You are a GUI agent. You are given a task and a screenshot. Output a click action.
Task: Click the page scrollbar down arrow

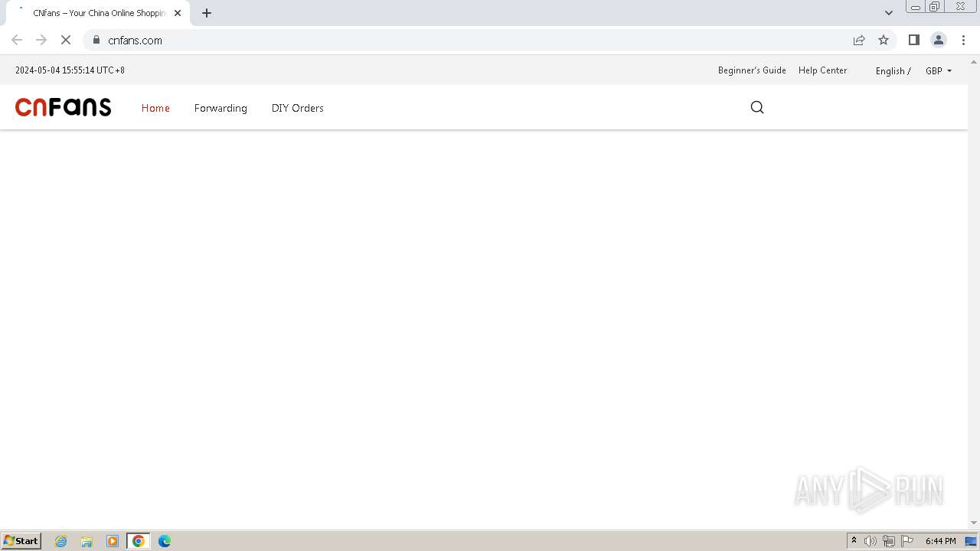coord(974,523)
